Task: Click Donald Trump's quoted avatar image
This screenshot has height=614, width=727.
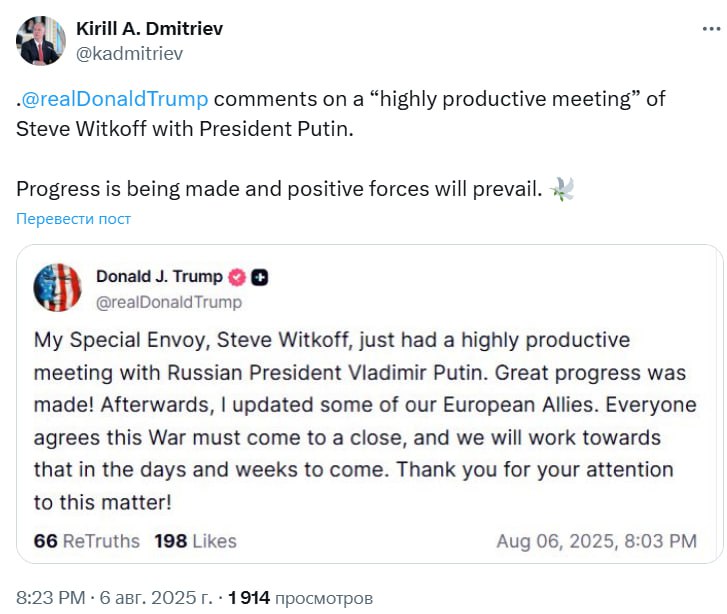Action: (x=57, y=288)
